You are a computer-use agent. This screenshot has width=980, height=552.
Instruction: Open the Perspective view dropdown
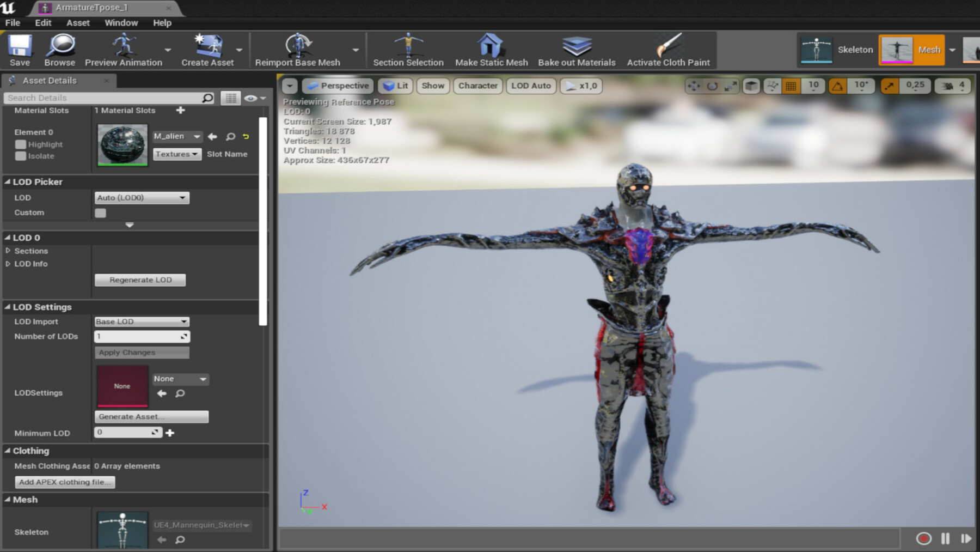click(338, 86)
